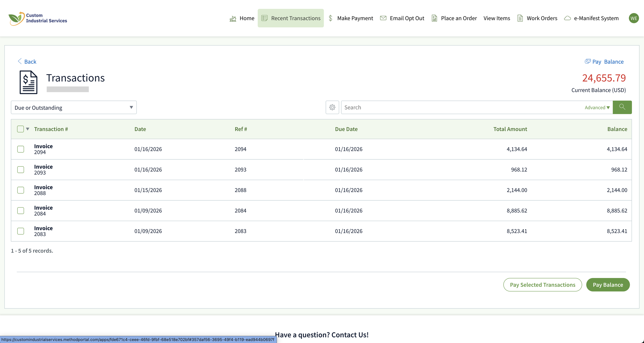
Task: Click the settings gear next to Search
Action: coord(332,107)
